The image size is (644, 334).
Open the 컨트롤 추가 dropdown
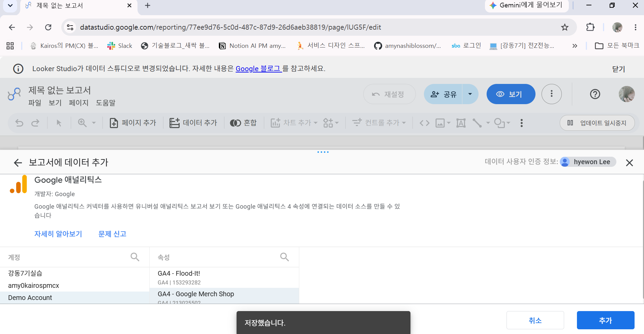tap(379, 123)
